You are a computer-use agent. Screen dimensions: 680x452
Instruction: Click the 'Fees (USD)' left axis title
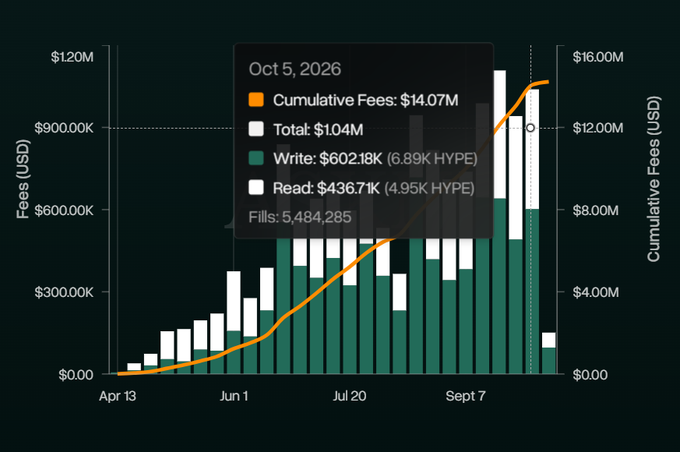click(x=23, y=179)
